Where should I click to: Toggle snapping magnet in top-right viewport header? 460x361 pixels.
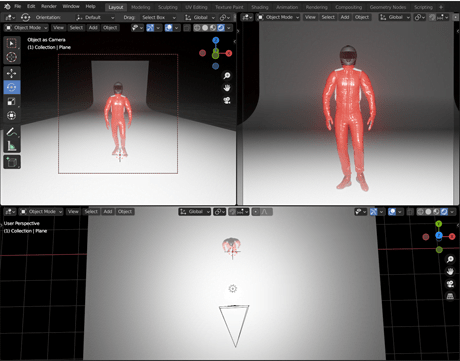click(432, 17)
